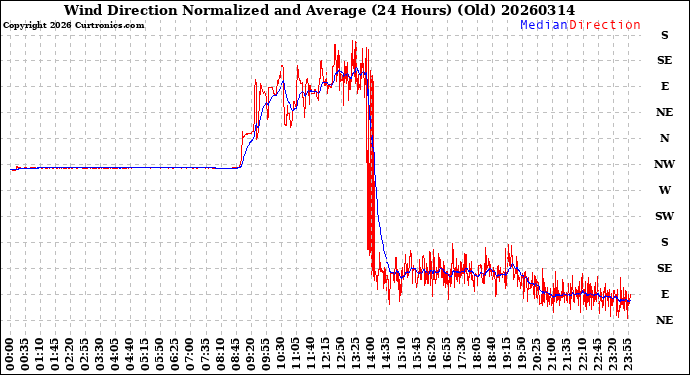Viewport: 690px width, 375px height.
Task: Click the "W" compass label on the axis
Action: [x=664, y=190]
